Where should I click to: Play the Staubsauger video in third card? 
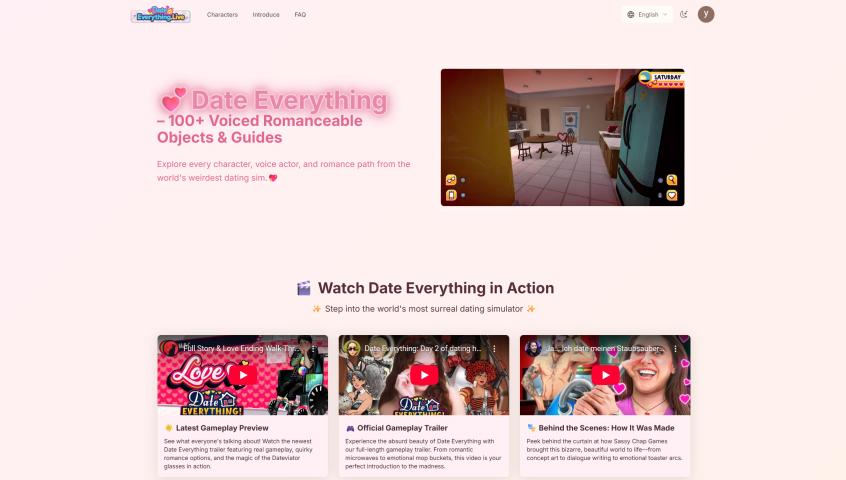(x=605, y=375)
